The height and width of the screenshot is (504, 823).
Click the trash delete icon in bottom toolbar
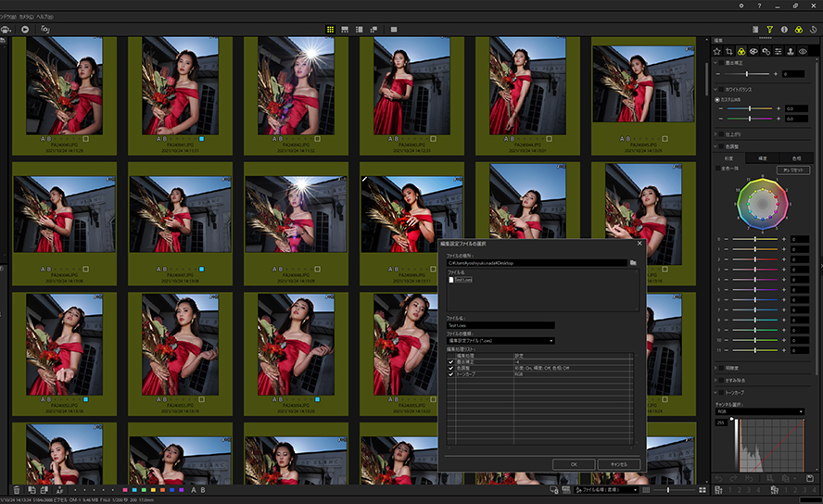tap(17, 490)
